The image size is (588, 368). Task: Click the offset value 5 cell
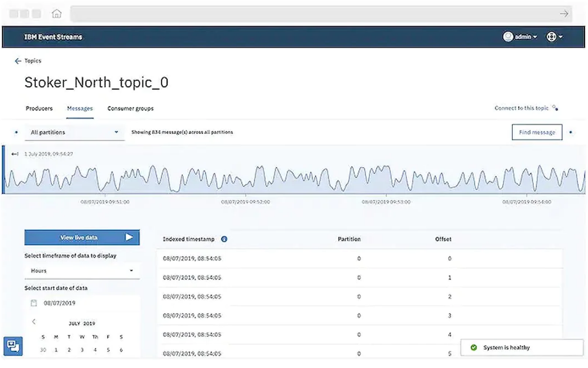(x=450, y=354)
